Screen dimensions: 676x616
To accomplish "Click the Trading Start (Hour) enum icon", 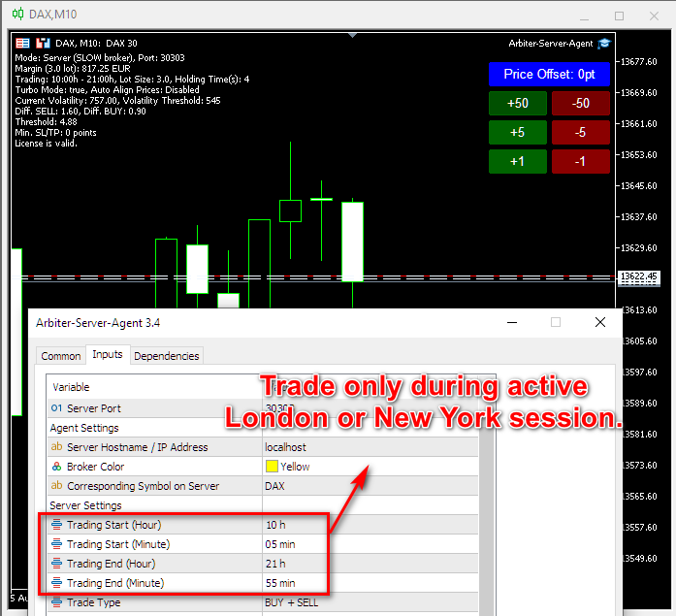I will click(56, 525).
